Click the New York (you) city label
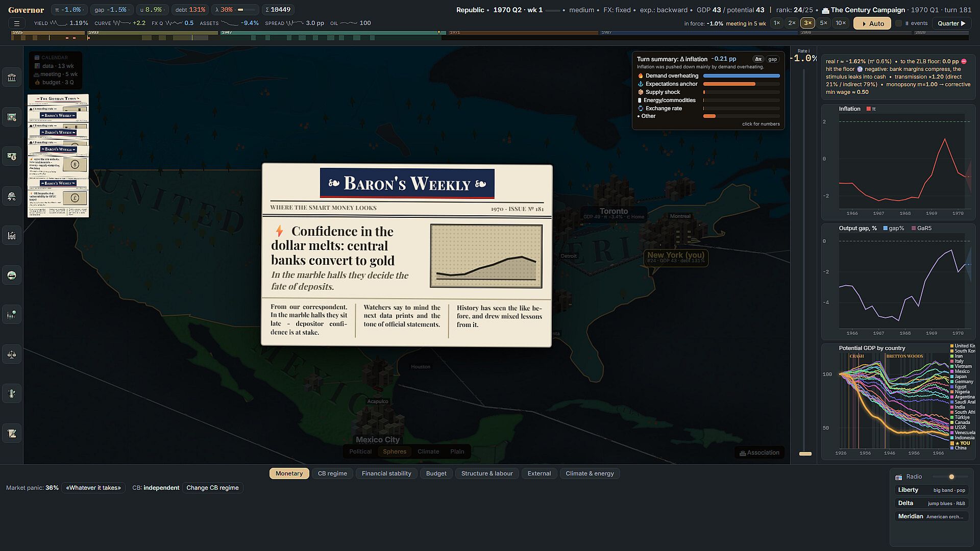980x551 pixels. [x=676, y=258]
